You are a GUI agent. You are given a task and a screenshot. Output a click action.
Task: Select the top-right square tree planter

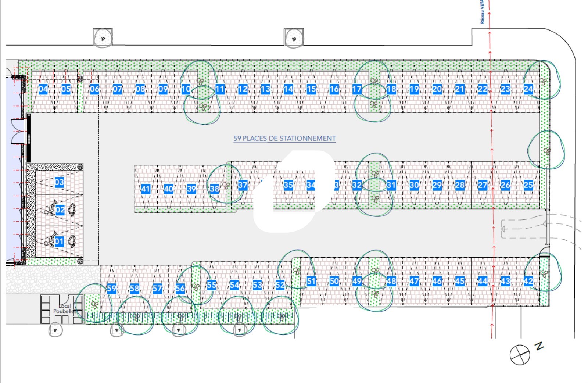pos(294,38)
